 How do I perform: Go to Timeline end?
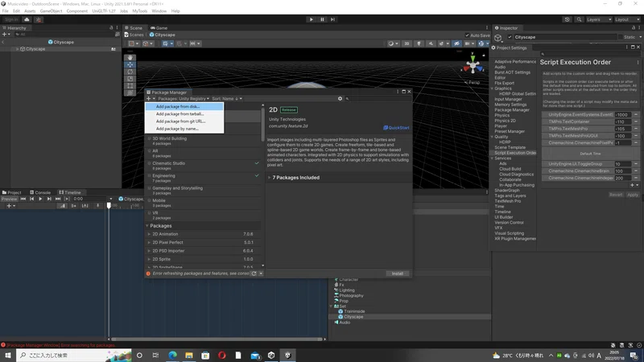(58, 199)
